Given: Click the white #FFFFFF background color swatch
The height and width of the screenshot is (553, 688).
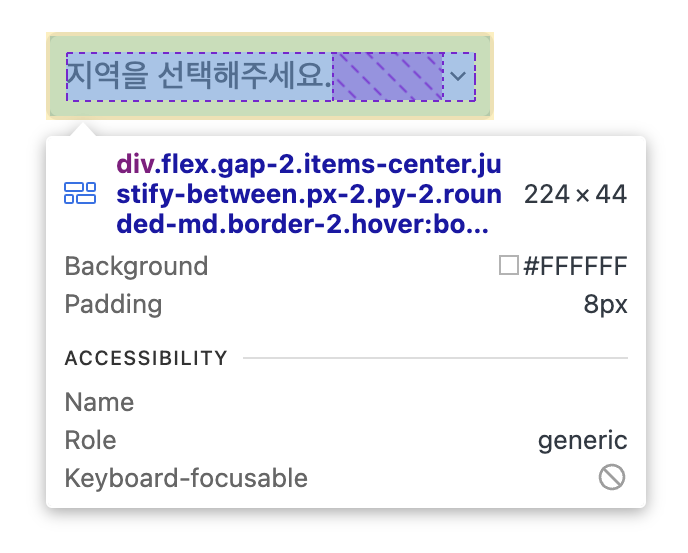Looking at the screenshot, I should [x=509, y=266].
